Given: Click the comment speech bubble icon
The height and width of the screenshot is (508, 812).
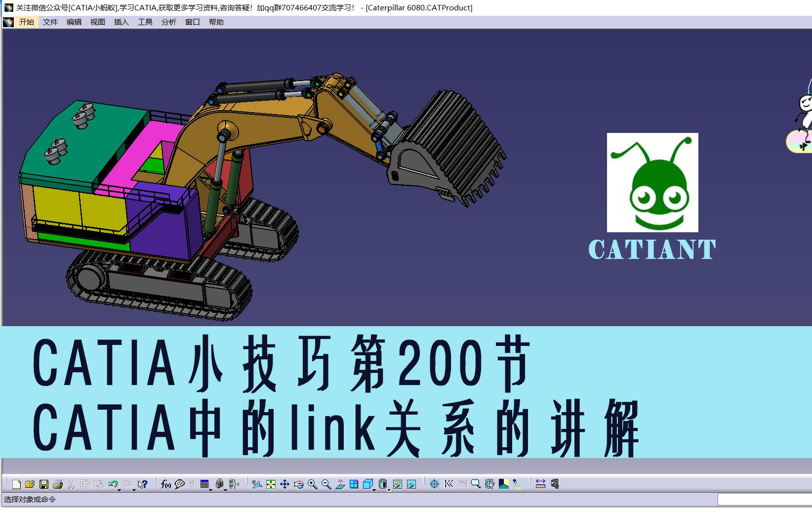Looking at the screenshot, I should coord(180,484).
